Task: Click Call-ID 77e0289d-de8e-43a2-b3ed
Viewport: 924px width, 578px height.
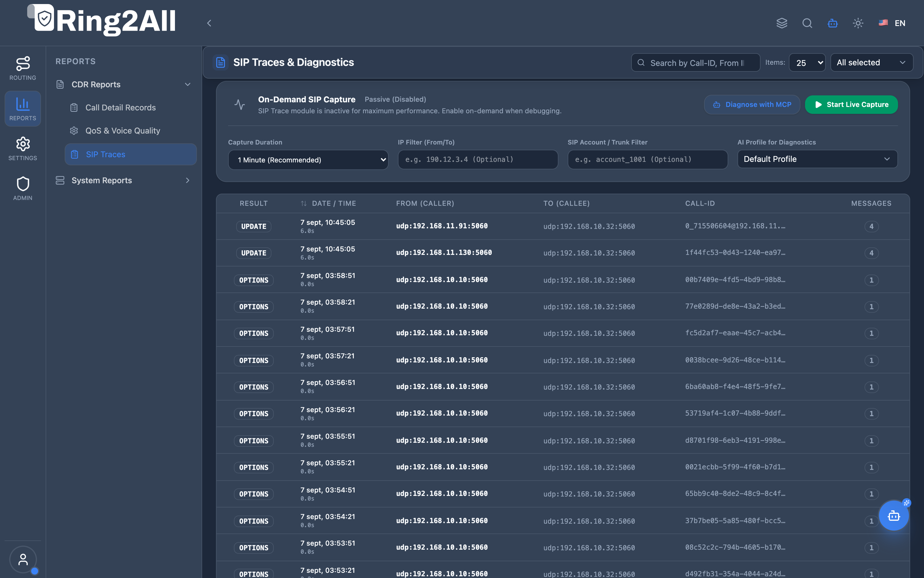Action: 735,306
